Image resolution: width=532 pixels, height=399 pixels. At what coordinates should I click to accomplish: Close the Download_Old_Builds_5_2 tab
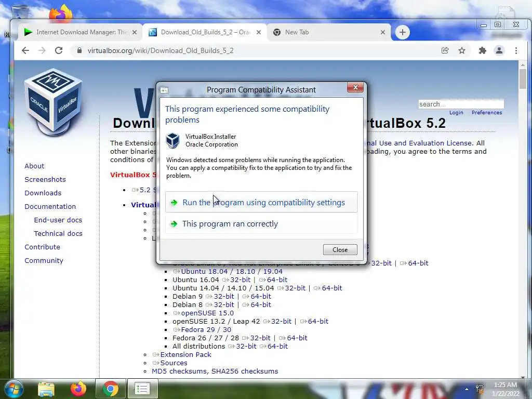click(x=259, y=32)
